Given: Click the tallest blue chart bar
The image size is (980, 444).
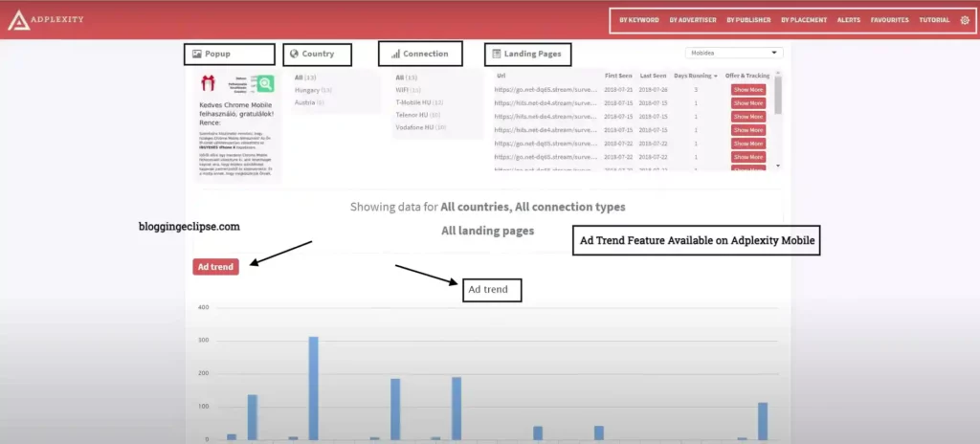Looking at the screenshot, I should (x=313, y=388).
